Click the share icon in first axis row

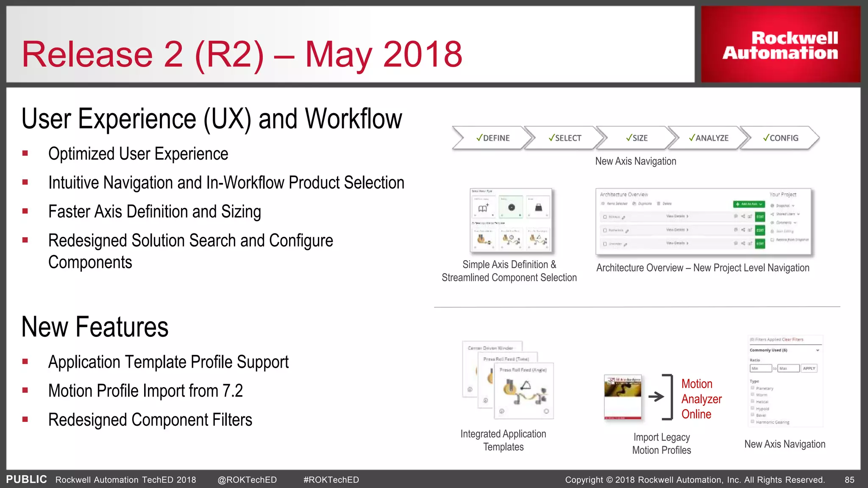coord(743,216)
